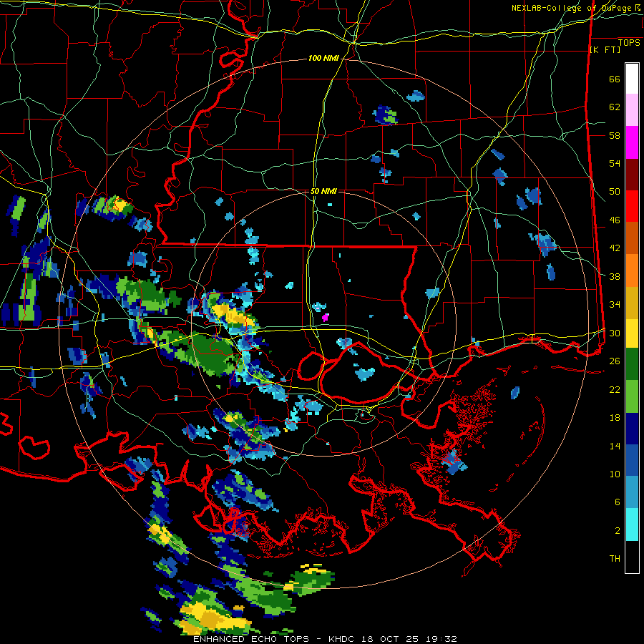Click the black TH swatch in the legend
644x644 pixels.
click(x=632, y=557)
